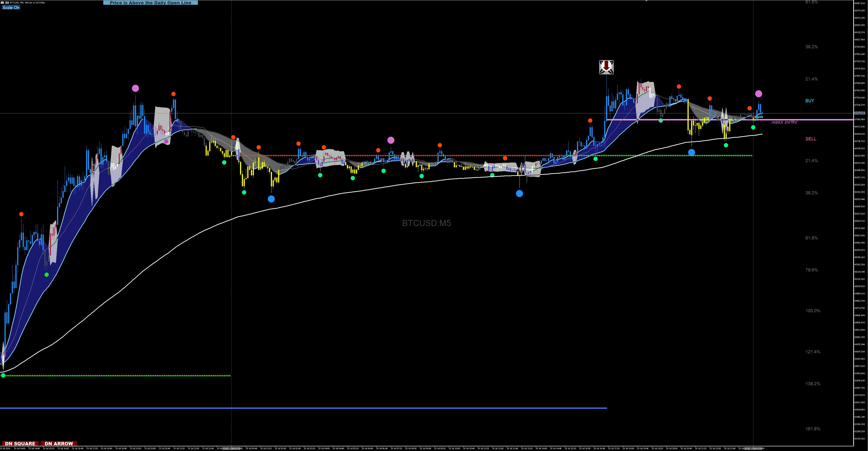Screen dimensions: 868x451
Task: Click the 161.8% Fibonacci level label
Action: 813,429
